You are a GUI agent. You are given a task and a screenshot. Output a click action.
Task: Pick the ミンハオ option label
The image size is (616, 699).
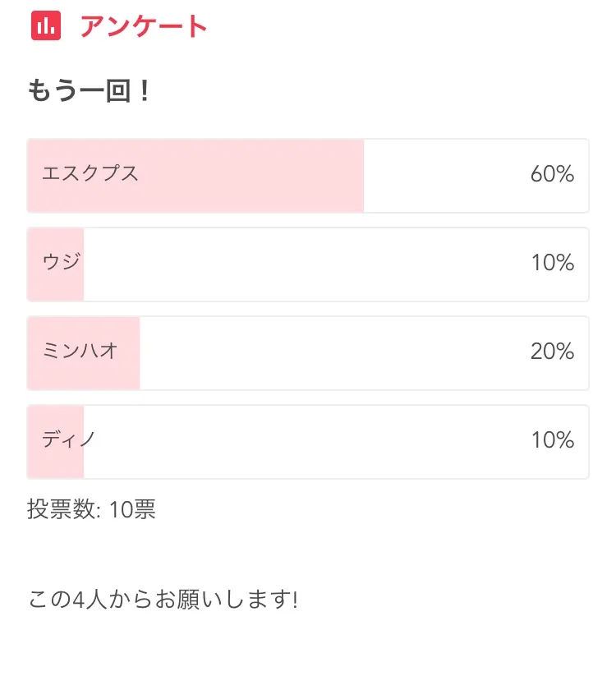point(80,352)
